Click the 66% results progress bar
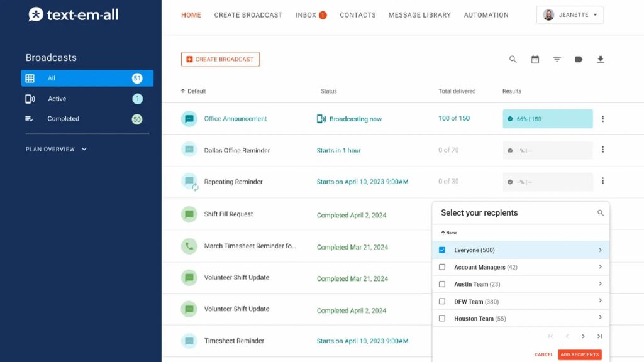The width and height of the screenshot is (644, 362). tap(547, 119)
